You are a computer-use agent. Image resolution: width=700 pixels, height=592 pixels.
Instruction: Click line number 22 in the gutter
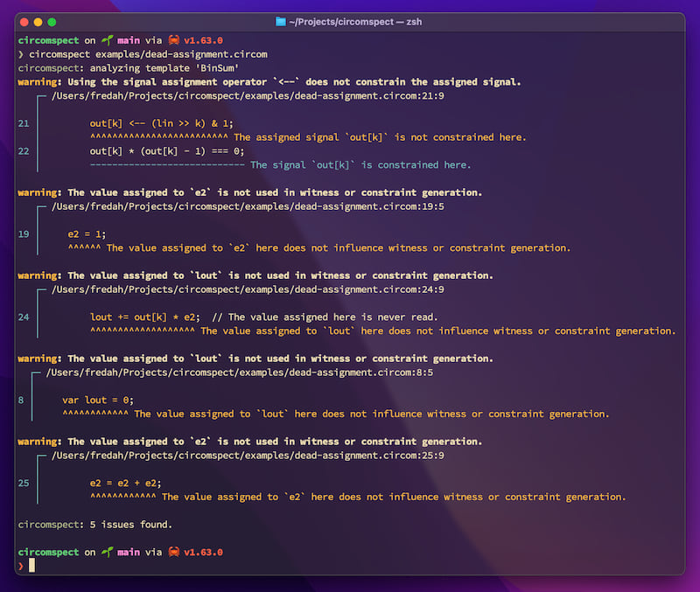tap(24, 151)
